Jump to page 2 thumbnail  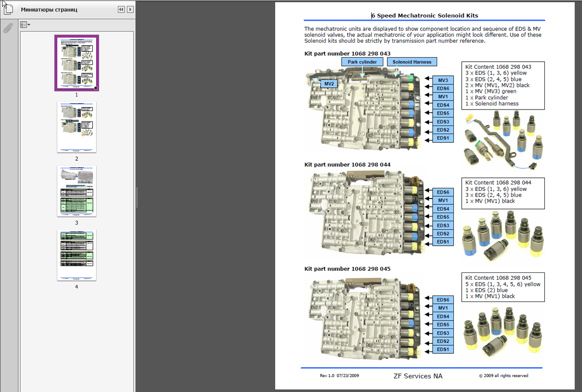76,127
